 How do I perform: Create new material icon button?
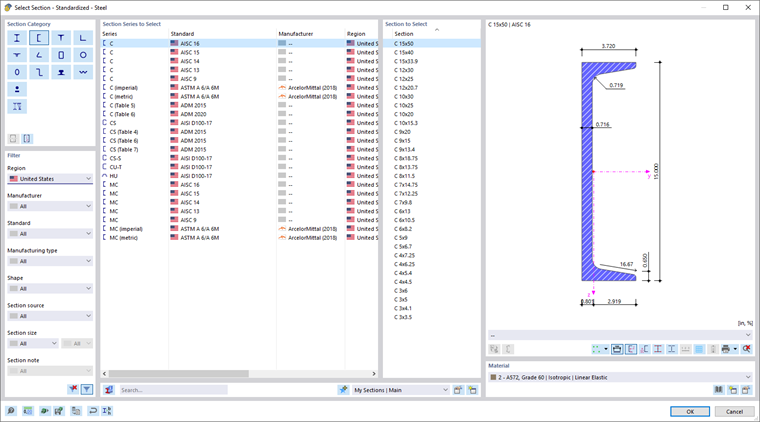pos(733,390)
